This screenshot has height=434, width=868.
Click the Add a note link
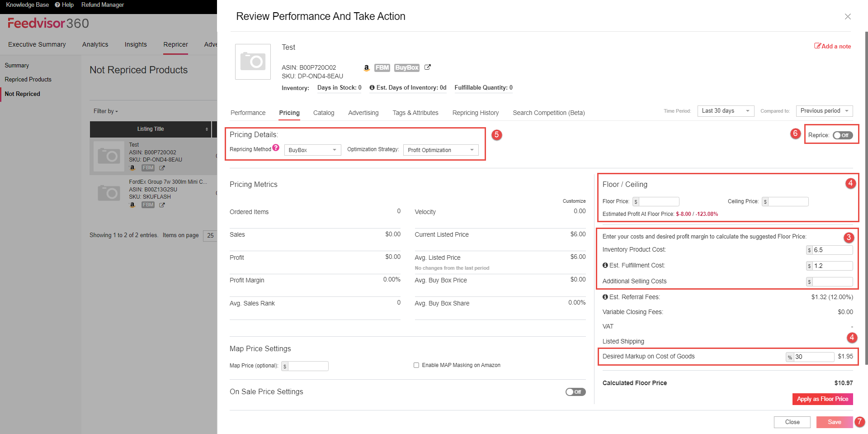(833, 46)
